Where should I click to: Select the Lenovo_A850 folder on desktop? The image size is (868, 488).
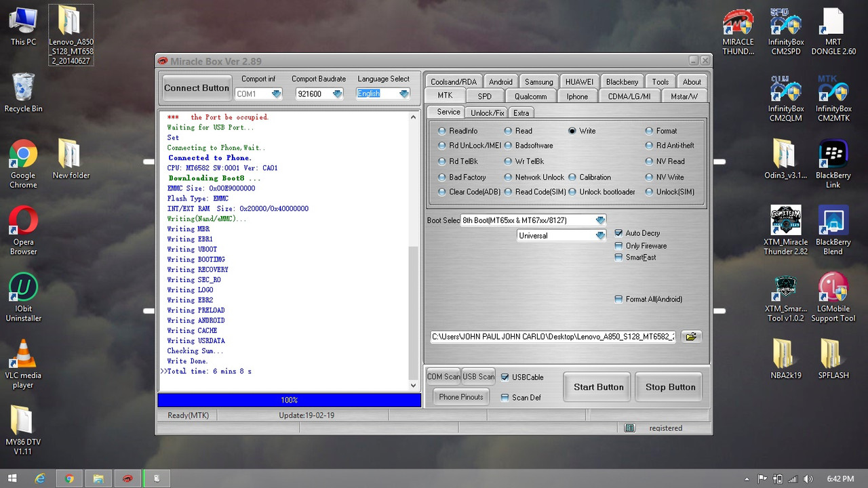[x=71, y=35]
